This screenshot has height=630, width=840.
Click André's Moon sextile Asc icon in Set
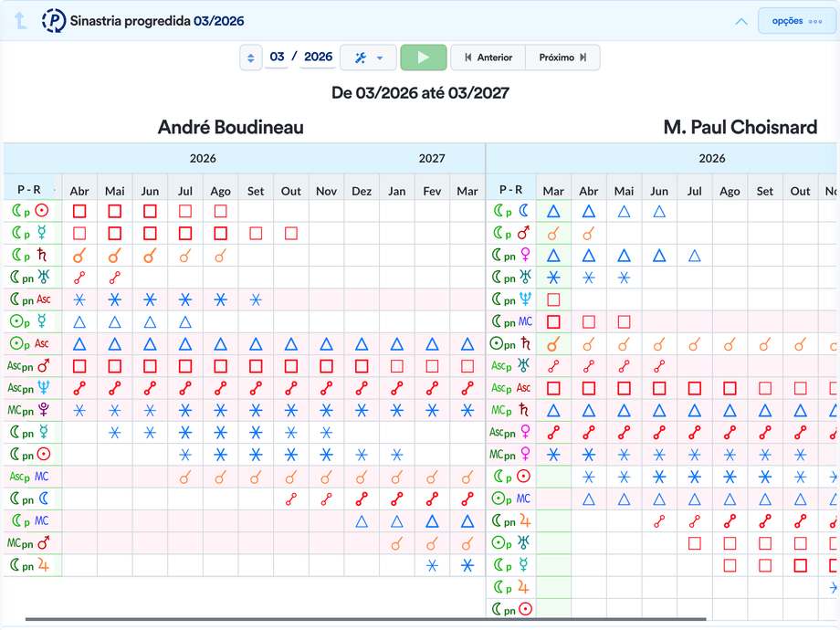click(256, 300)
